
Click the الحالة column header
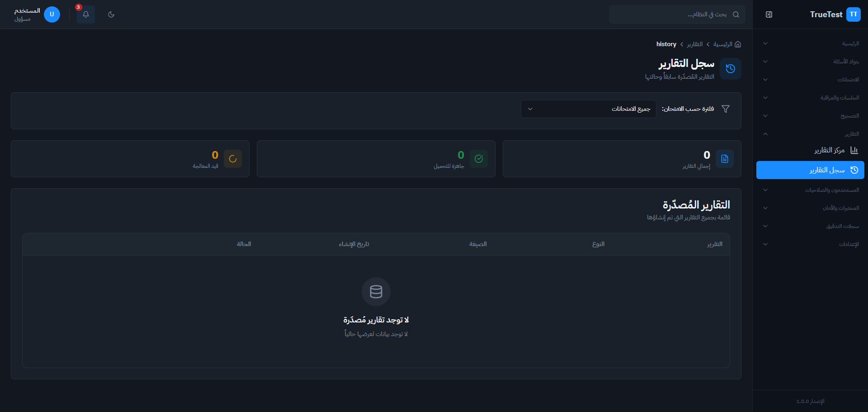[x=244, y=244]
